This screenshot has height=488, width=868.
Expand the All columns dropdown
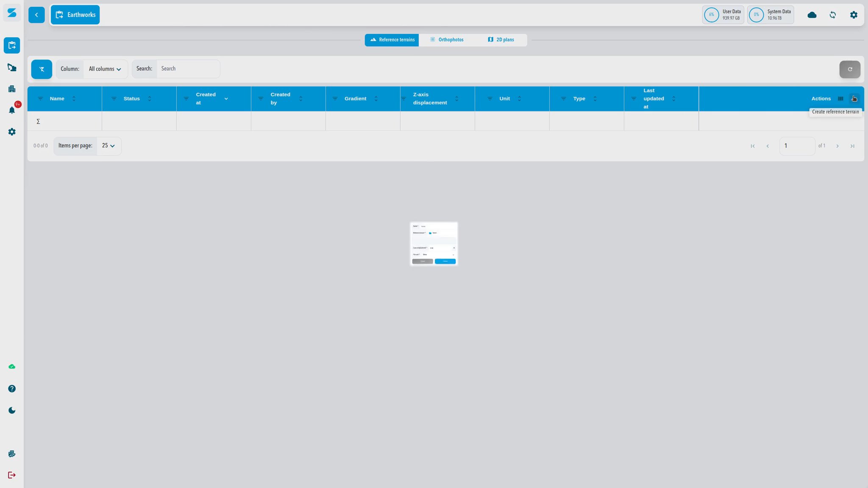(105, 69)
